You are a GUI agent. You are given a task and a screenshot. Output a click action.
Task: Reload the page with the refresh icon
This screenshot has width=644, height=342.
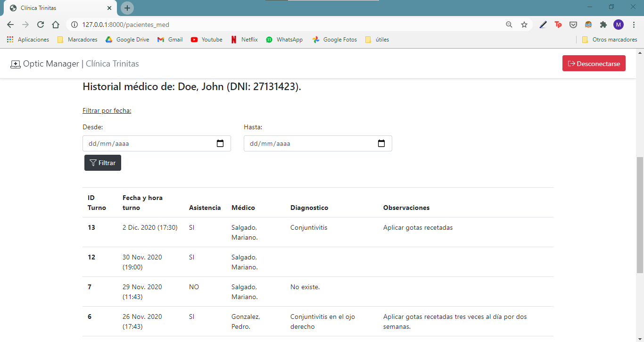[x=41, y=25]
